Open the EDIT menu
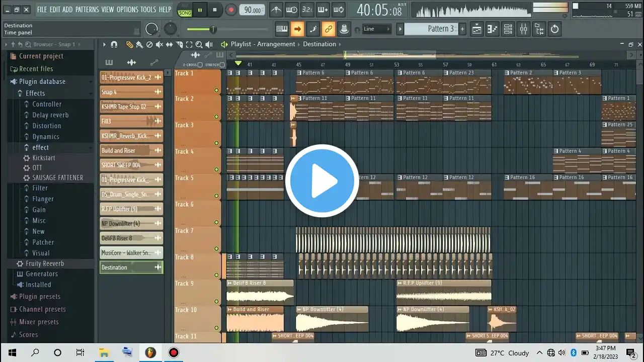 [55, 10]
